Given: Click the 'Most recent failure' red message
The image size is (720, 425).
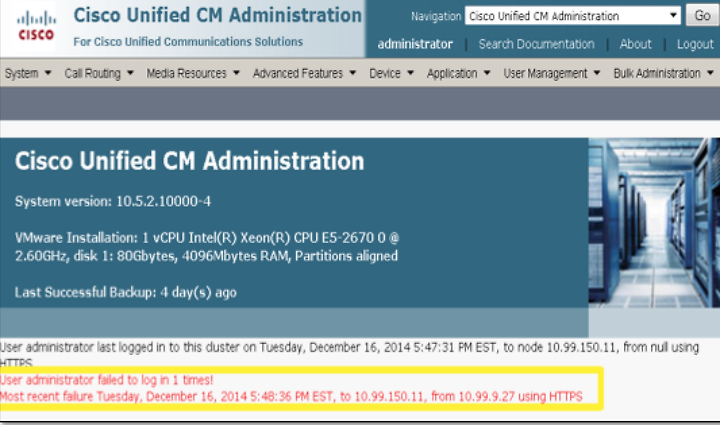Looking at the screenshot, I should pos(291,397).
